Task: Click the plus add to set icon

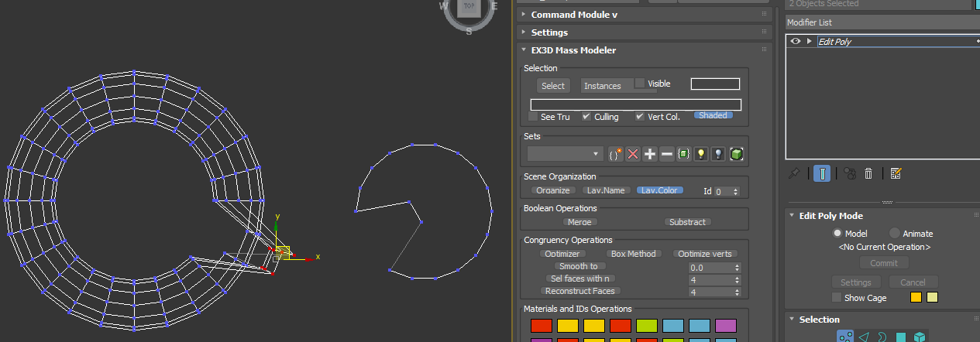Action: coord(650,154)
